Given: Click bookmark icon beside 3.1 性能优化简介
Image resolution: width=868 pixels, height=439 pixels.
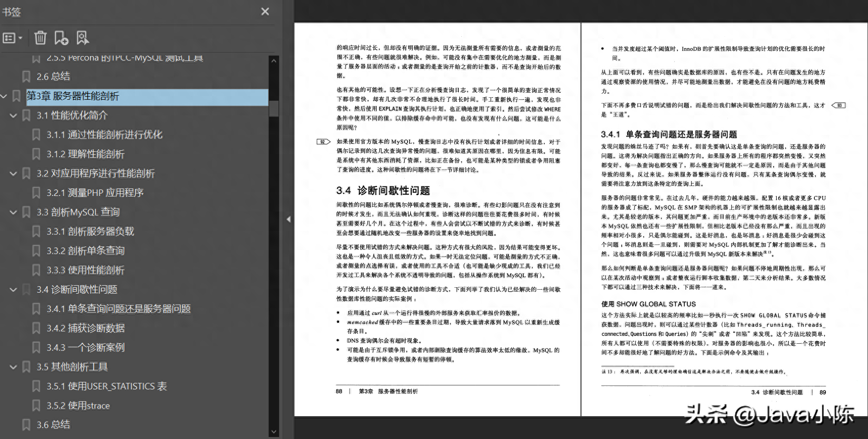Looking at the screenshot, I should pyautogui.click(x=26, y=115).
